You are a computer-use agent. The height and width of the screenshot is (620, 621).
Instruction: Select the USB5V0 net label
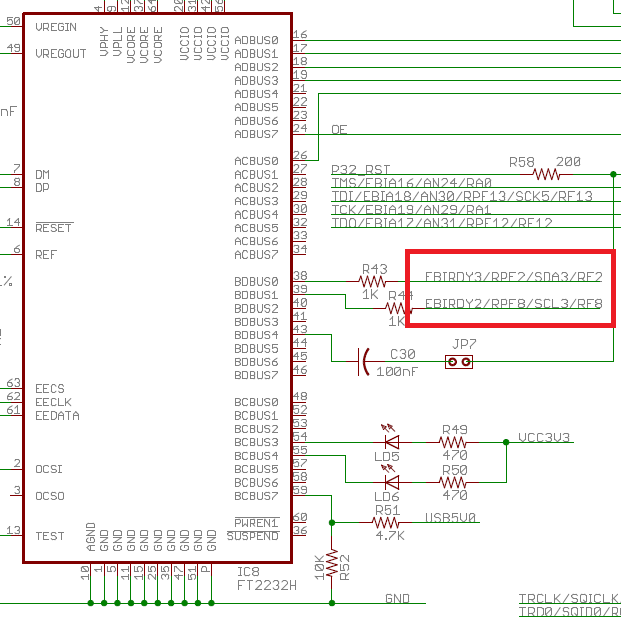point(451,518)
